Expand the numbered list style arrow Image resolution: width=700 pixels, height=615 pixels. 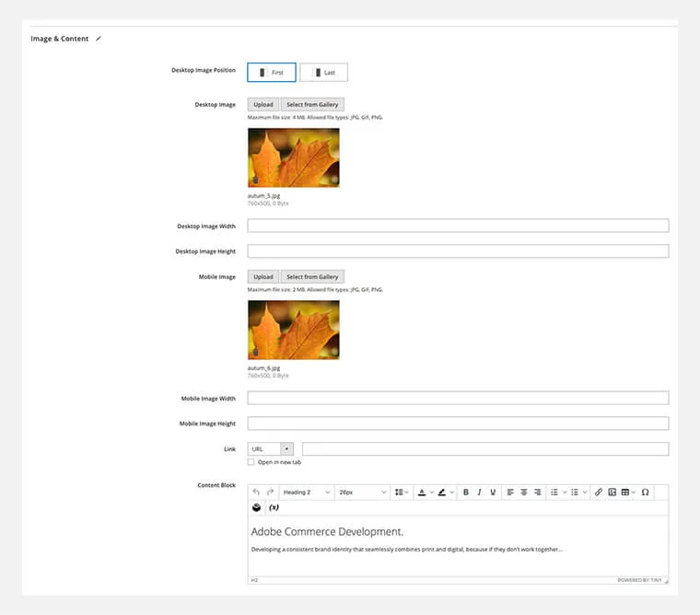(565, 493)
